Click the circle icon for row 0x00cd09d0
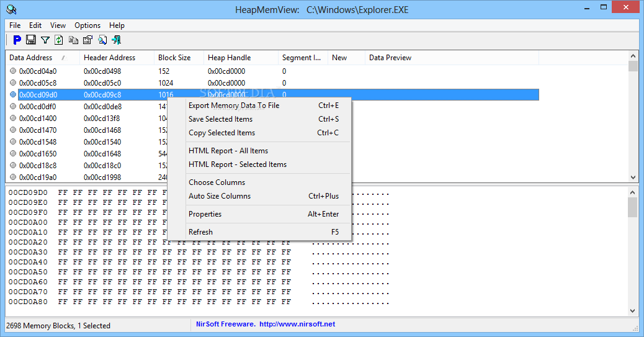Image resolution: width=644 pixels, height=337 pixels. coord(13,94)
